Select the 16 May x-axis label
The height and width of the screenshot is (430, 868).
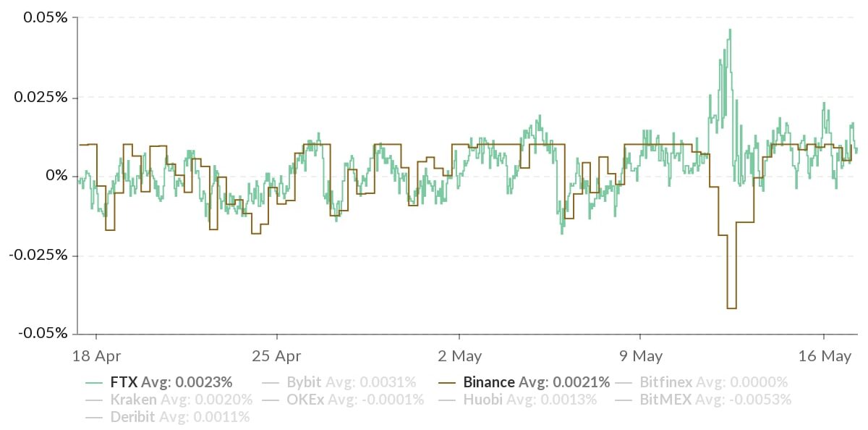[x=823, y=357]
